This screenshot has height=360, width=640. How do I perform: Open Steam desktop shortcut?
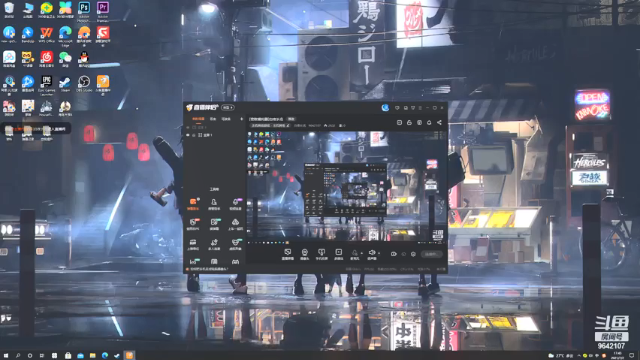pyautogui.click(x=65, y=84)
